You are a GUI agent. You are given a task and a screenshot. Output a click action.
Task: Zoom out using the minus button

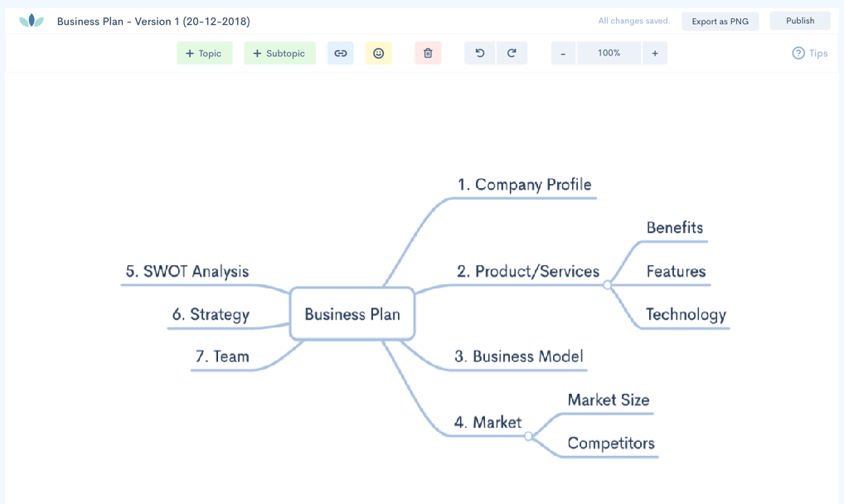[562, 52]
